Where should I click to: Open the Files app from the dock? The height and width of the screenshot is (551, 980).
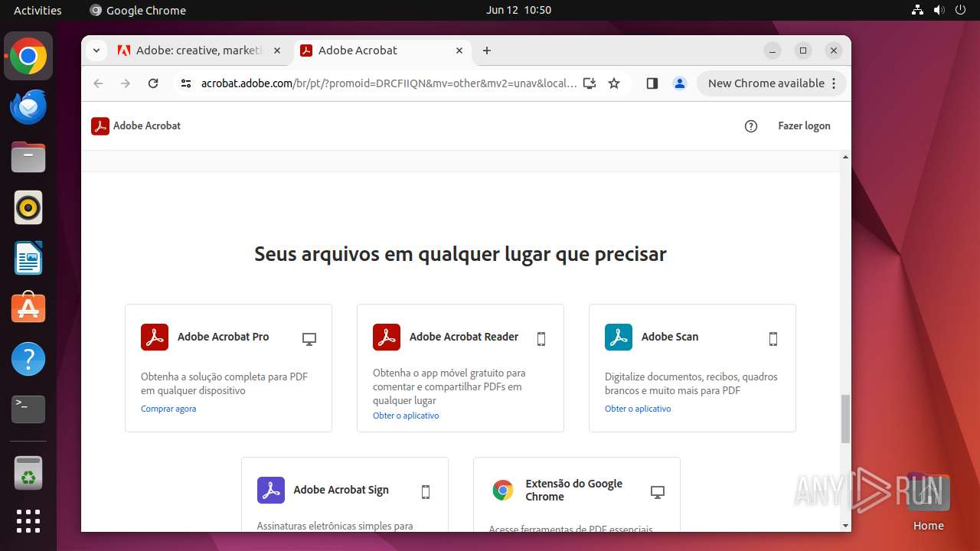28,158
